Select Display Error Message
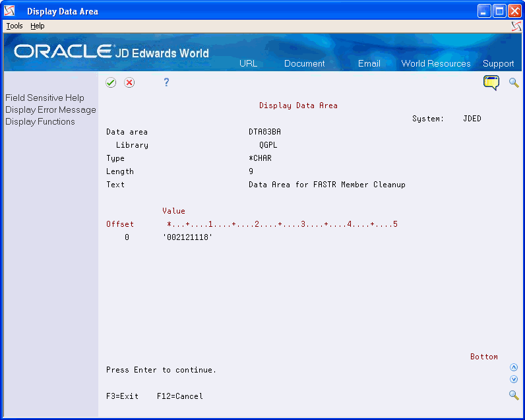Screen dimensions: 525x420 [x=51, y=109]
